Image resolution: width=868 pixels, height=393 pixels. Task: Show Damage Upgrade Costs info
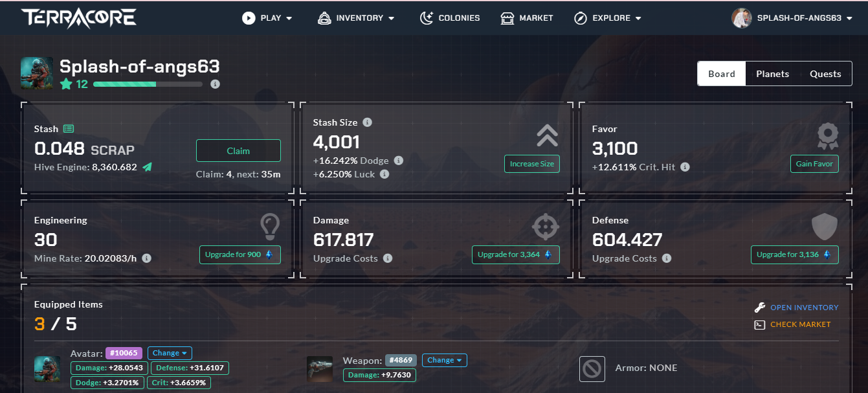[388, 258]
